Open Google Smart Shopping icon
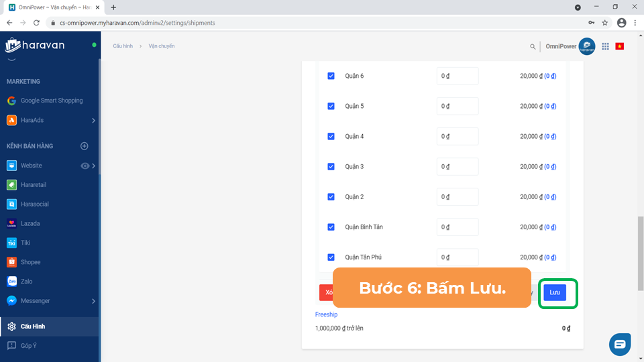The image size is (644, 362). (11, 101)
